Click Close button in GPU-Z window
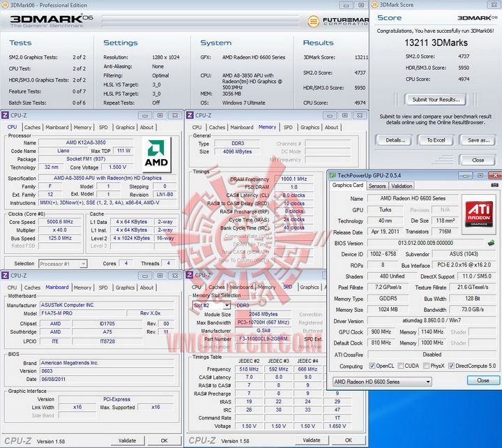This screenshot has width=502, height=448. [x=483, y=380]
